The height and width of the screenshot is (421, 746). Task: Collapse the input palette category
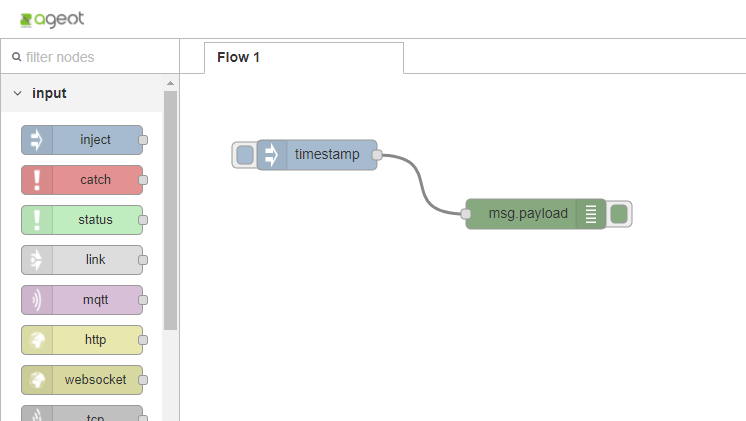coord(18,94)
